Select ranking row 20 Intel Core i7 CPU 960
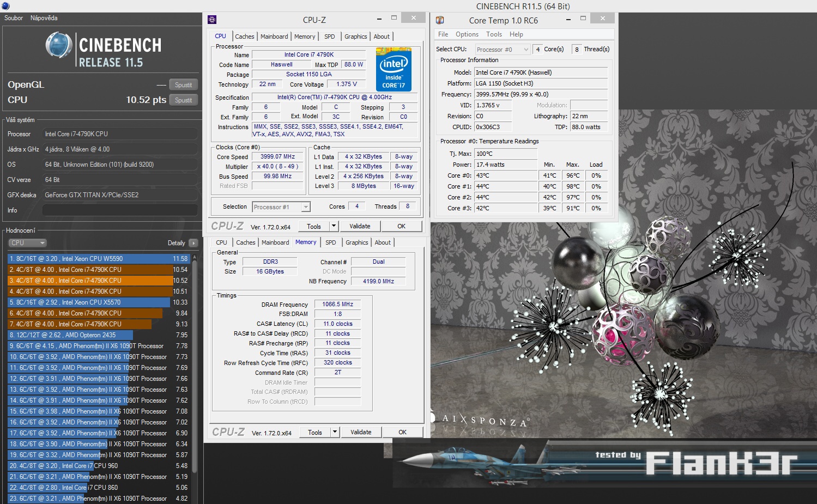 coord(98,466)
